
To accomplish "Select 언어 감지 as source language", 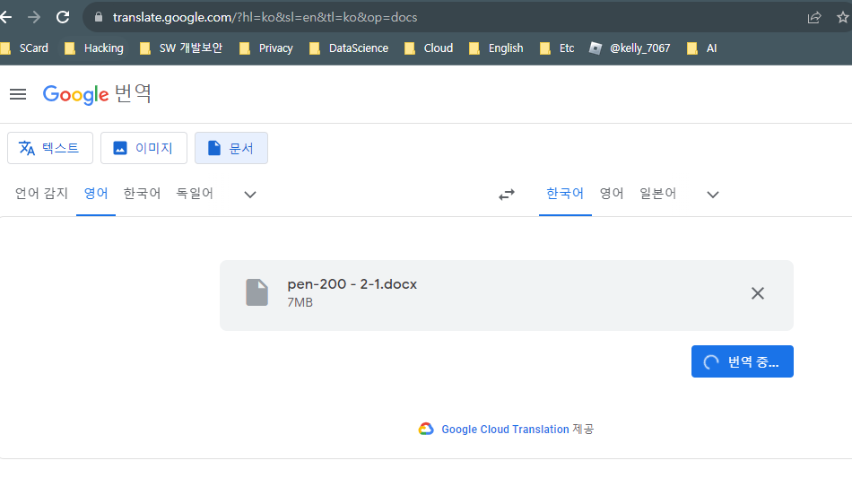I will coord(41,194).
